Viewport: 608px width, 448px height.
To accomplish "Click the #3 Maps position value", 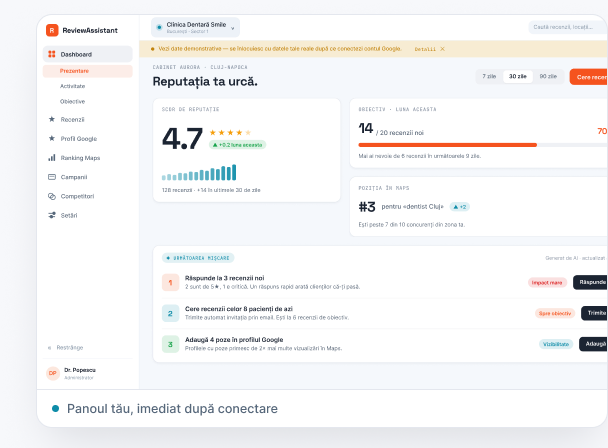I will click(367, 207).
